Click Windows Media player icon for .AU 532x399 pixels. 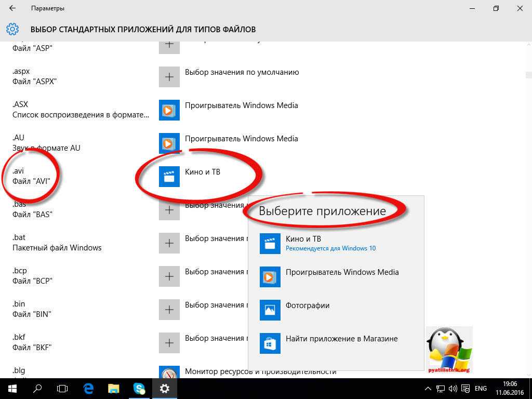click(x=169, y=143)
